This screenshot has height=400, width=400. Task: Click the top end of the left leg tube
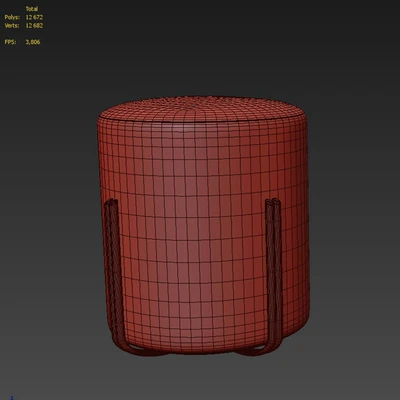click(111, 202)
